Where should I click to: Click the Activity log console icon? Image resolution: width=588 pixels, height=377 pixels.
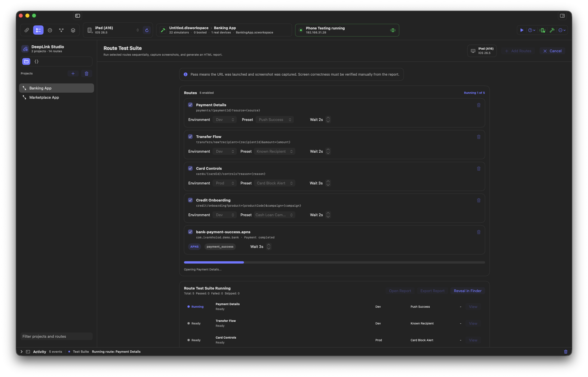28,352
